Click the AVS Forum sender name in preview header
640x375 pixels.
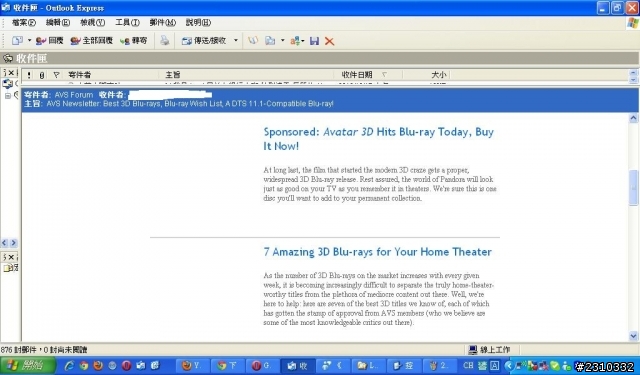point(74,95)
